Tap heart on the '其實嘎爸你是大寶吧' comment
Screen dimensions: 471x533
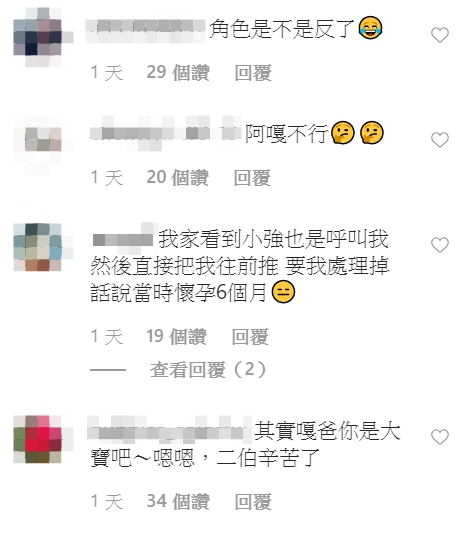tap(440, 437)
